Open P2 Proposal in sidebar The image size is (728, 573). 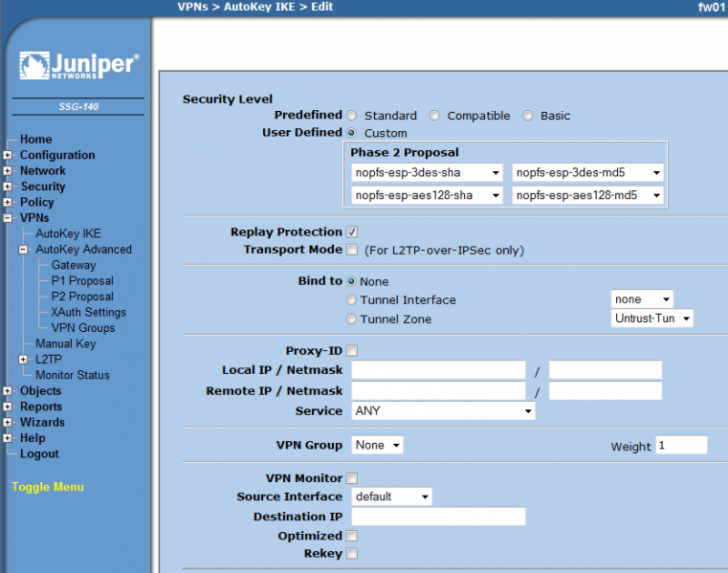pos(82,297)
